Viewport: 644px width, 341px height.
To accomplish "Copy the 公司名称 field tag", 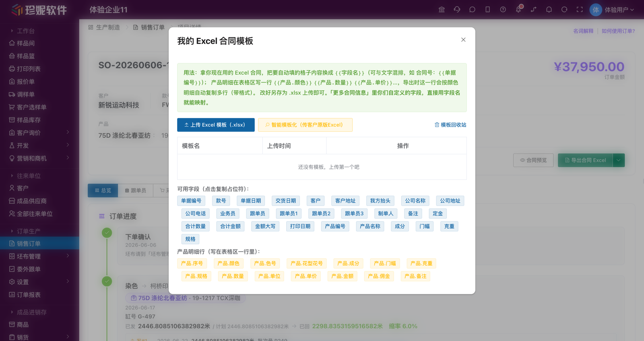I will click(x=415, y=201).
